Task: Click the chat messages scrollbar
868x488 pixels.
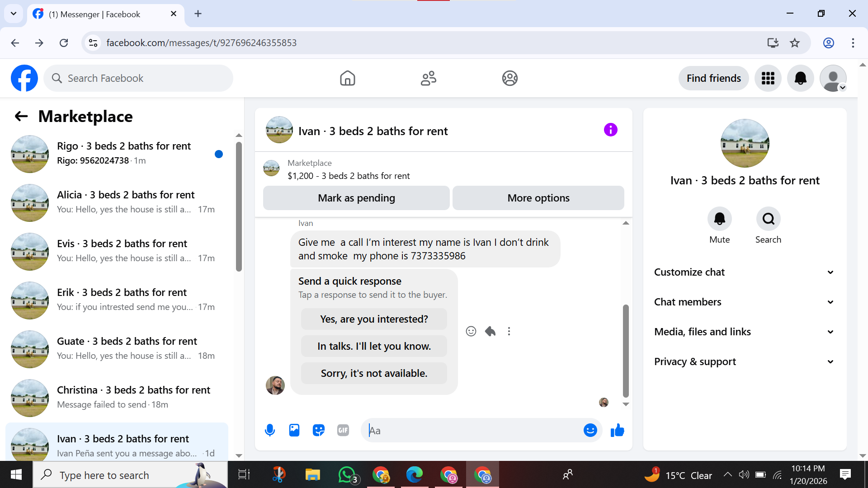Action: click(626, 351)
